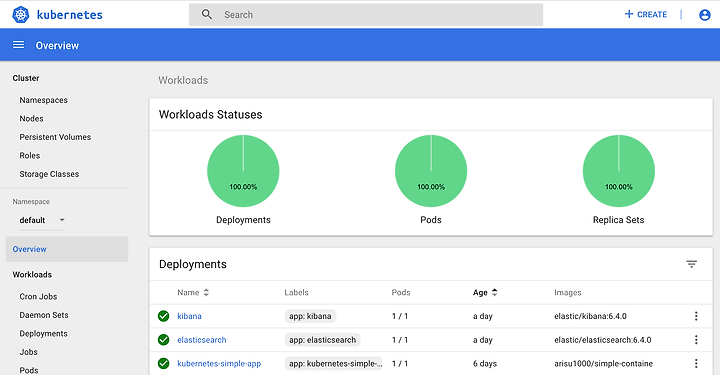The height and width of the screenshot is (375, 720).
Task: Open Daemon Sets in the sidebar
Action: click(x=44, y=315)
